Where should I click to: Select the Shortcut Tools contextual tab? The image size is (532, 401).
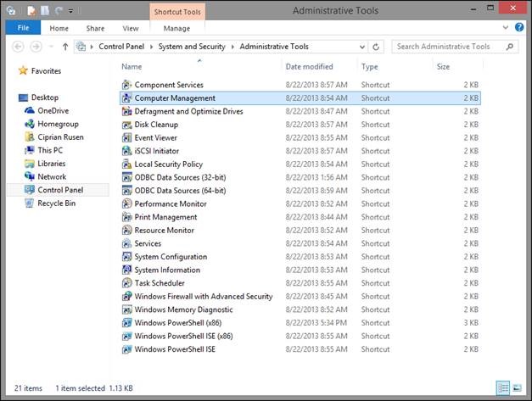177,12
